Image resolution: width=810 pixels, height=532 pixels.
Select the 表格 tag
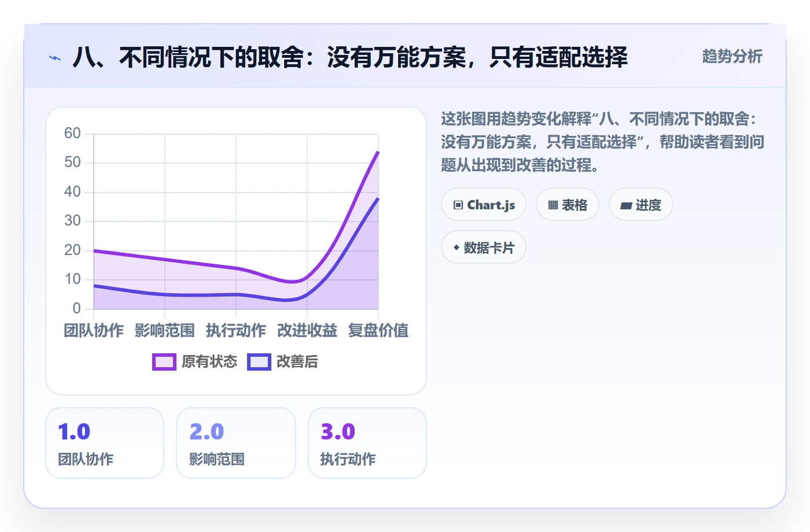568,205
